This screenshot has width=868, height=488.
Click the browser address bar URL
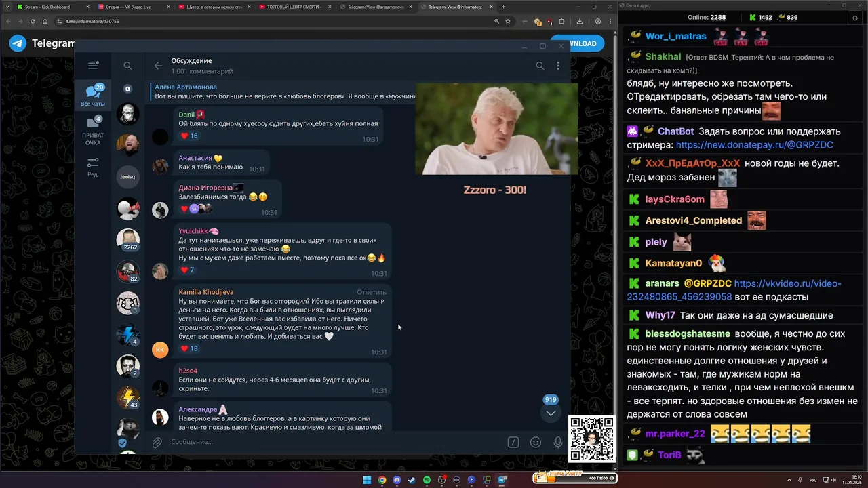pyautogui.click(x=93, y=21)
